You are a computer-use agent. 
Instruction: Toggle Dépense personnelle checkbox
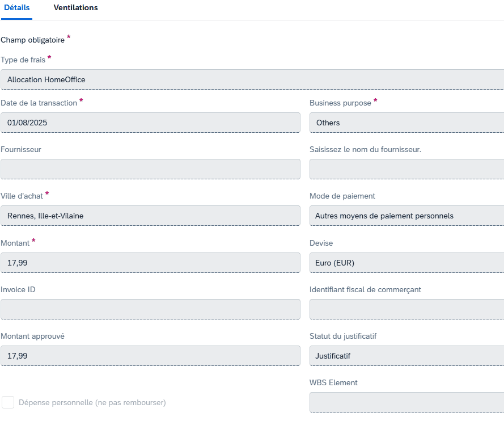8,402
